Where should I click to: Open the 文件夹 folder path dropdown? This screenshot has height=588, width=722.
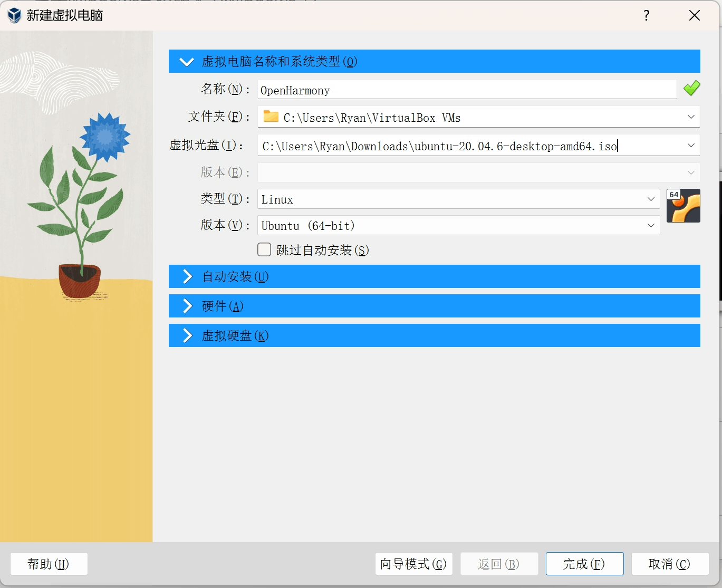[691, 117]
